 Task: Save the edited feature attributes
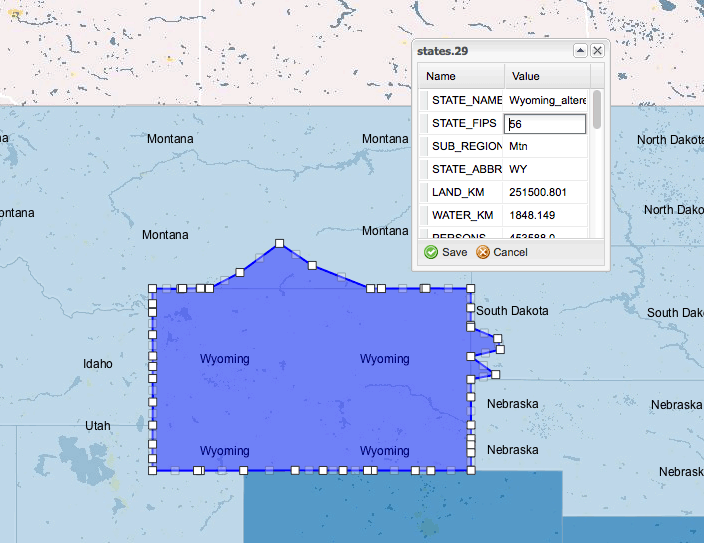pyautogui.click(x=446, y=252)
